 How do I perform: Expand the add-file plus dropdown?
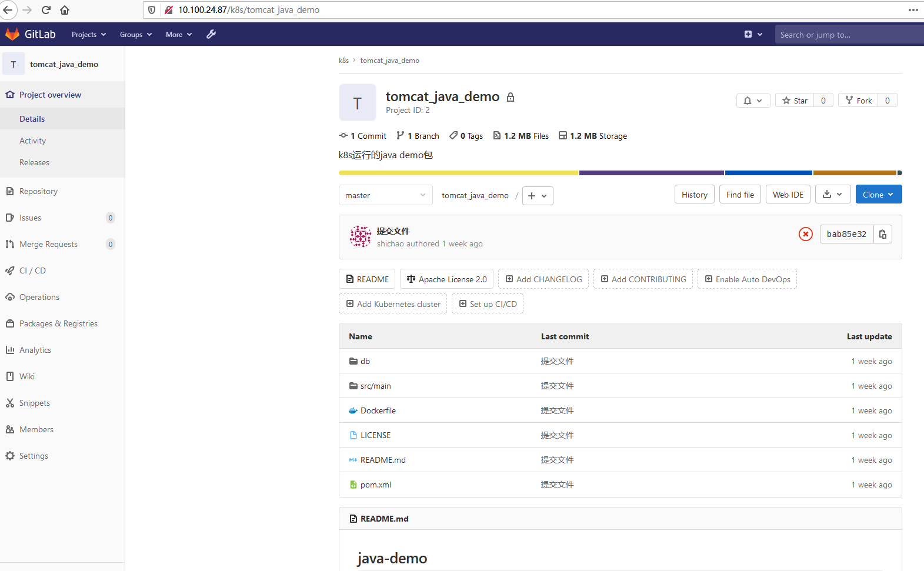(538, 195)
